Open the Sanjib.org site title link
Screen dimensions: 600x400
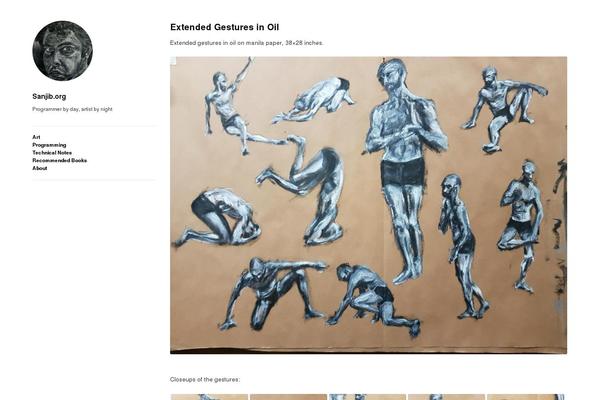click(x=49, y=96)
